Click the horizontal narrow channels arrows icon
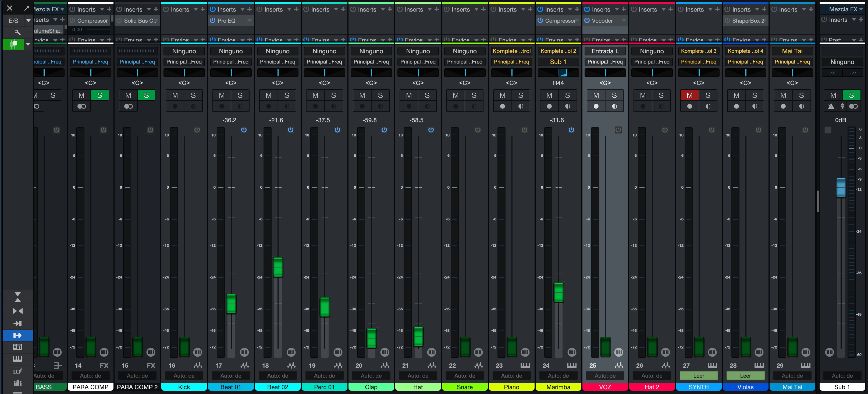 [x=17, y=311]
